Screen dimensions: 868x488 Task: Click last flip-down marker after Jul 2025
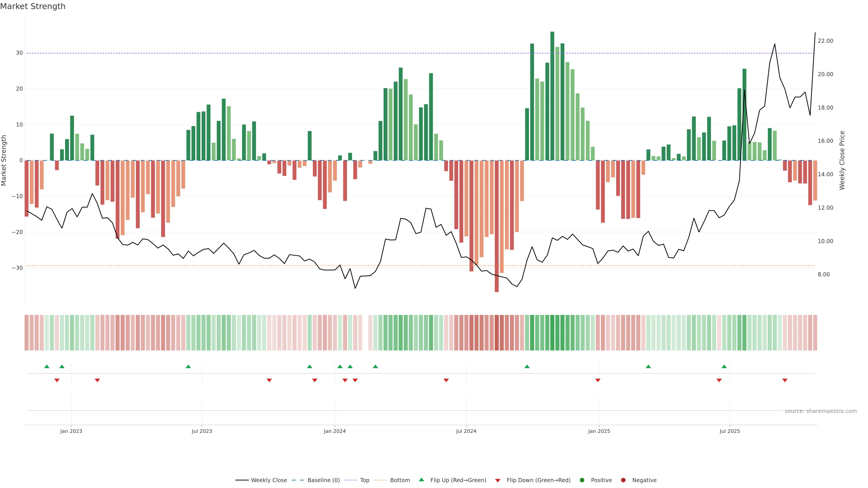coord(785,380)
